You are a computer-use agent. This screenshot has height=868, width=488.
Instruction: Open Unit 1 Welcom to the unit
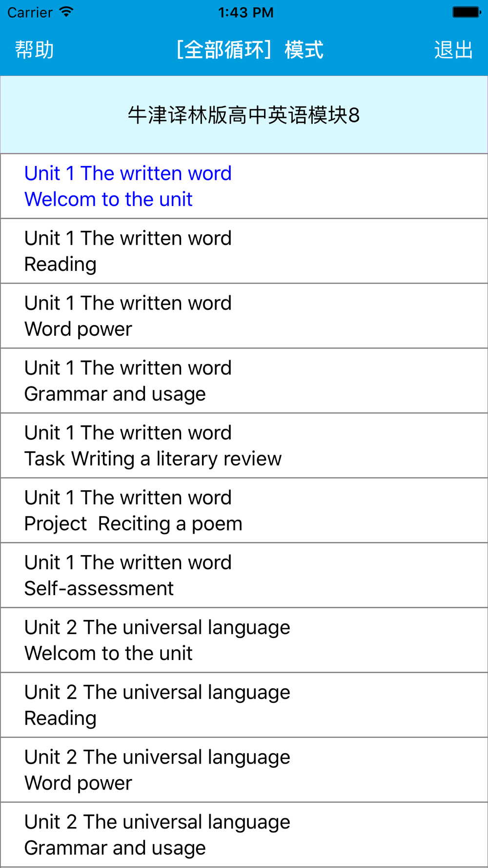pos(244,186)
